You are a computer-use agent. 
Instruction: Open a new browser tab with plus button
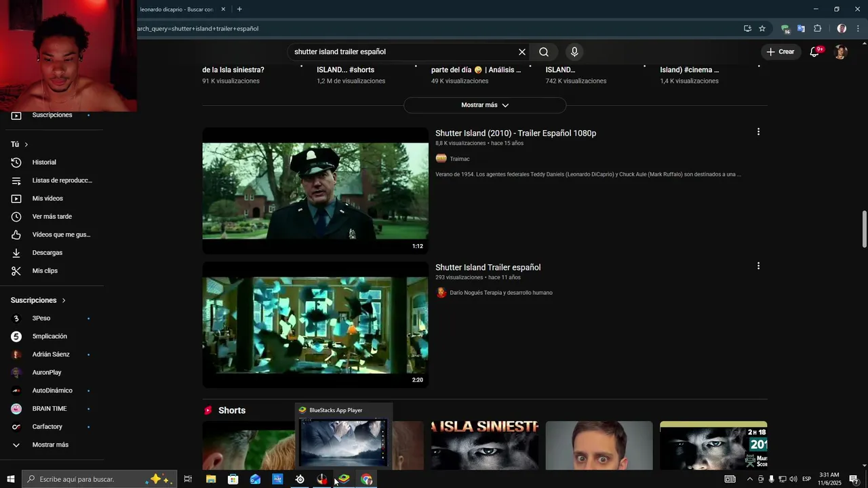[x=239, y=9]
